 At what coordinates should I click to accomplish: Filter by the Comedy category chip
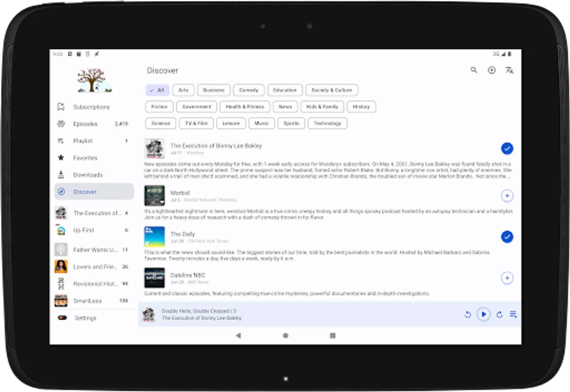coord(249,90)
